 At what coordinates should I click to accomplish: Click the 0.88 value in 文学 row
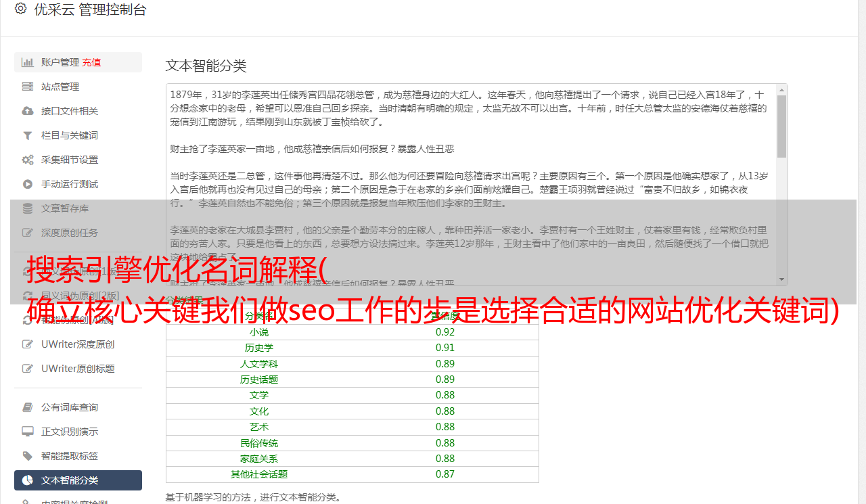[445, 395]
